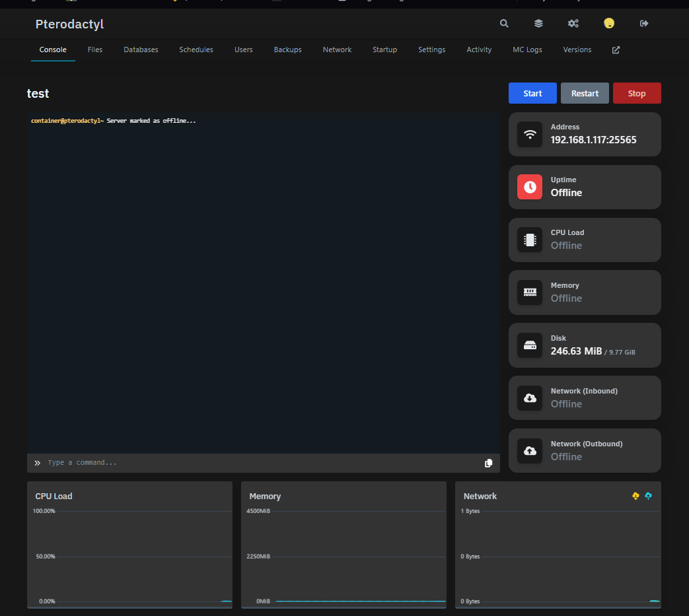
Task: Click the Memory stick icon
Action: coord(530,292)
